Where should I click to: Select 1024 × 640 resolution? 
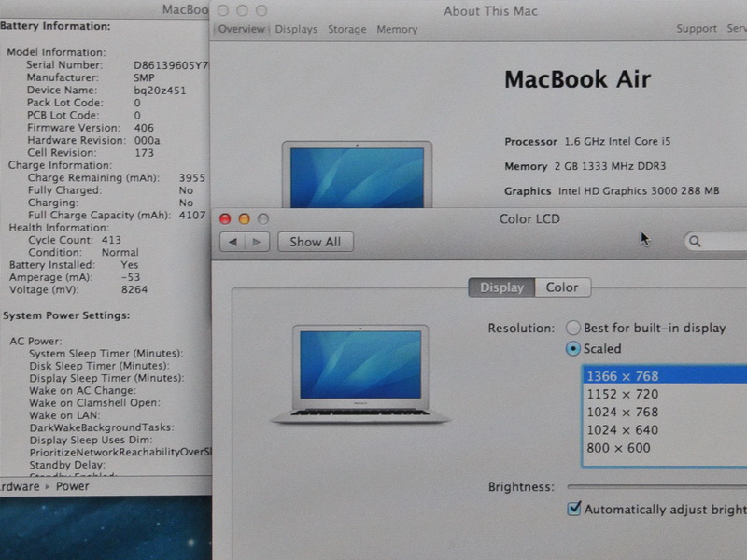pyautogui.click(x=665, y=430)
